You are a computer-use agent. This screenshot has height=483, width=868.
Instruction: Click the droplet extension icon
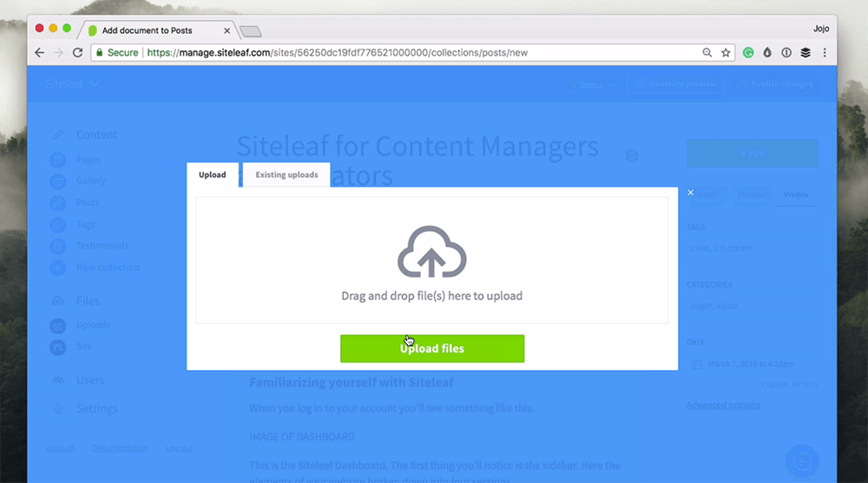tap(767, 53)
